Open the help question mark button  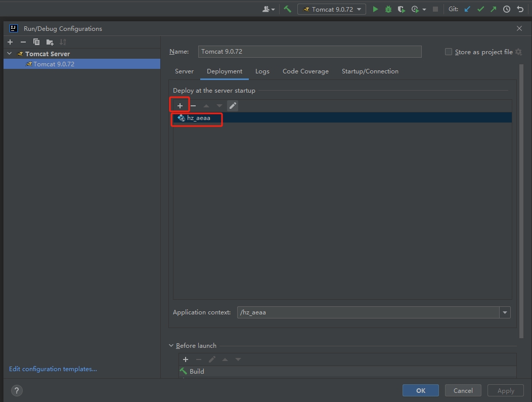pos(17,390)
